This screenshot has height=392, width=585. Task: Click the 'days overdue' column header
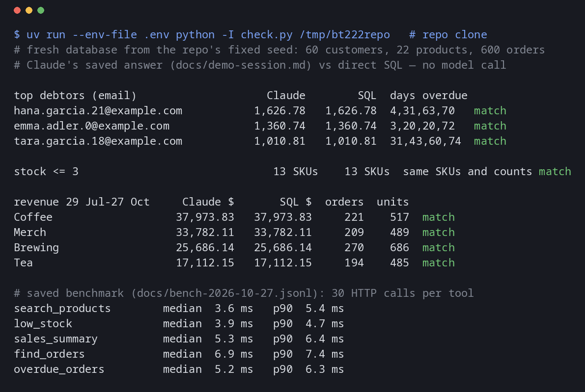(429, 96)
